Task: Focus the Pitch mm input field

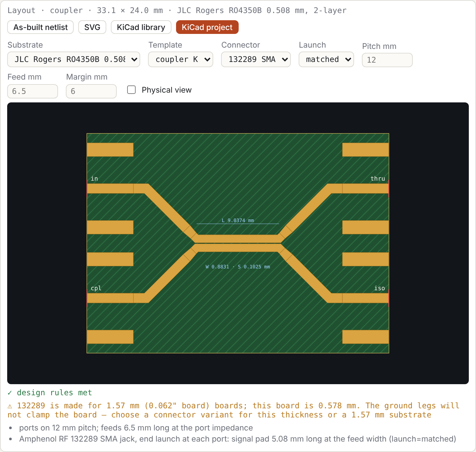Action: tap(387, 60)
